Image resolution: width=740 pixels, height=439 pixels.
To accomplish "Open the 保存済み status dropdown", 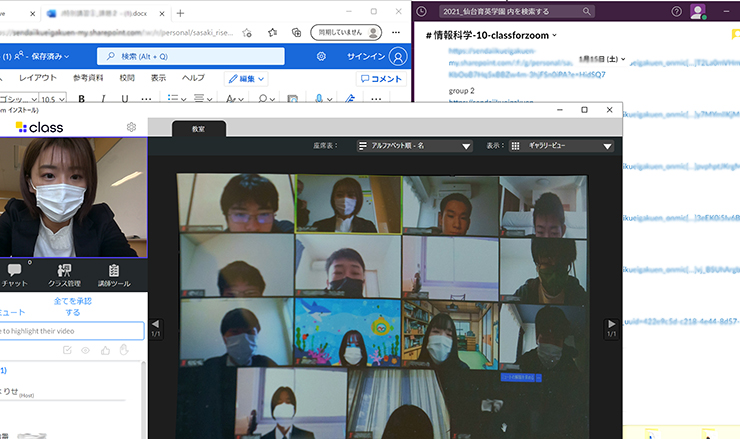I will (x=50, y=56).
